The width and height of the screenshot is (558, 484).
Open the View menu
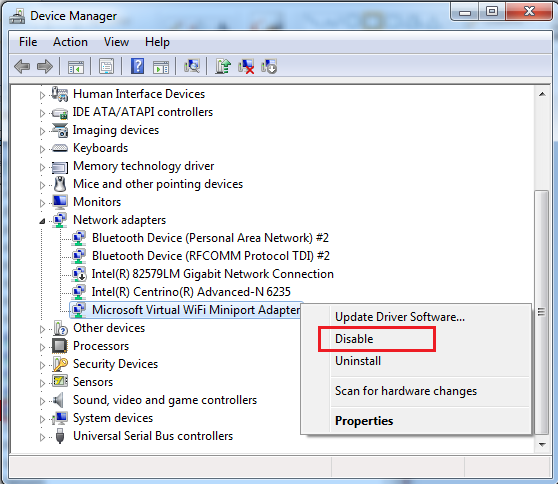(x=116, y=42)
